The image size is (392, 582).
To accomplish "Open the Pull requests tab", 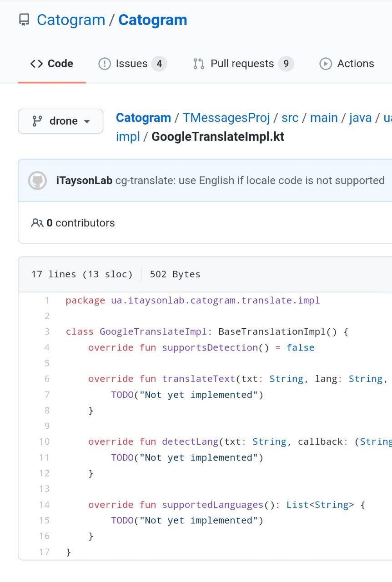I will tap(243, 64).
